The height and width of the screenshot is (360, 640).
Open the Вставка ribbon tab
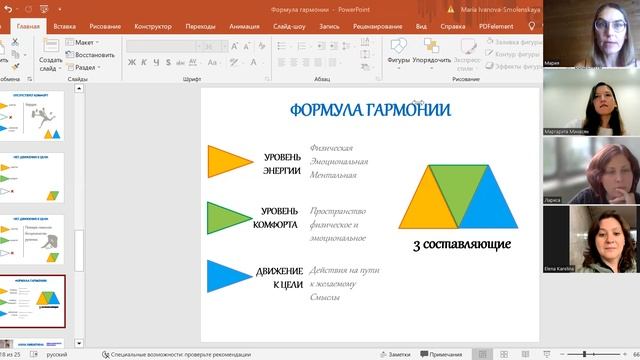(x=64, y=27)
